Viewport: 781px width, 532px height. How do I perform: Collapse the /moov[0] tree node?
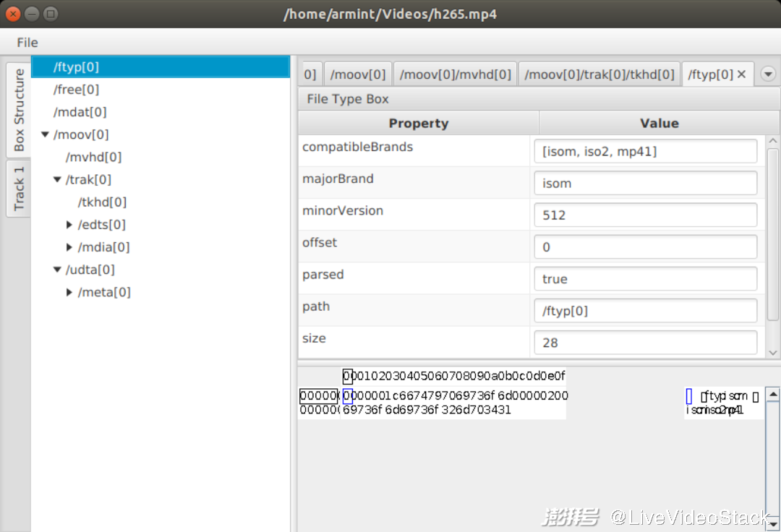[46, 134]
